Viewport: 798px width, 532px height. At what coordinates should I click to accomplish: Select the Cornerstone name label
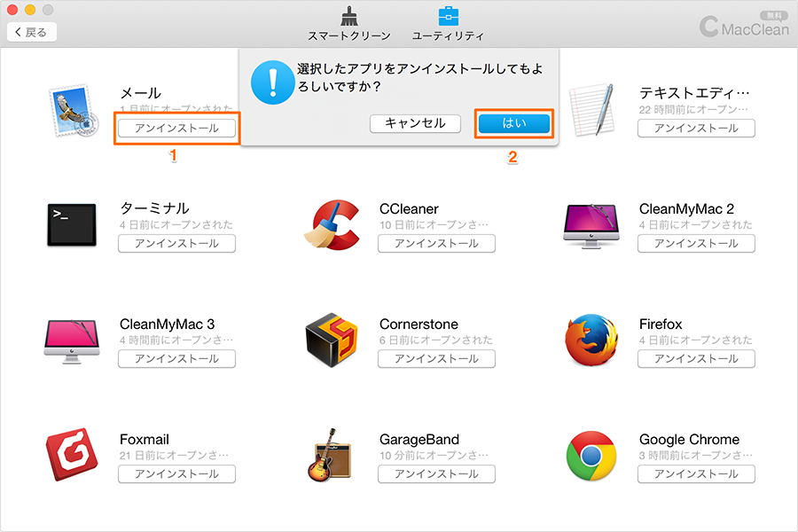click(419, 325)
